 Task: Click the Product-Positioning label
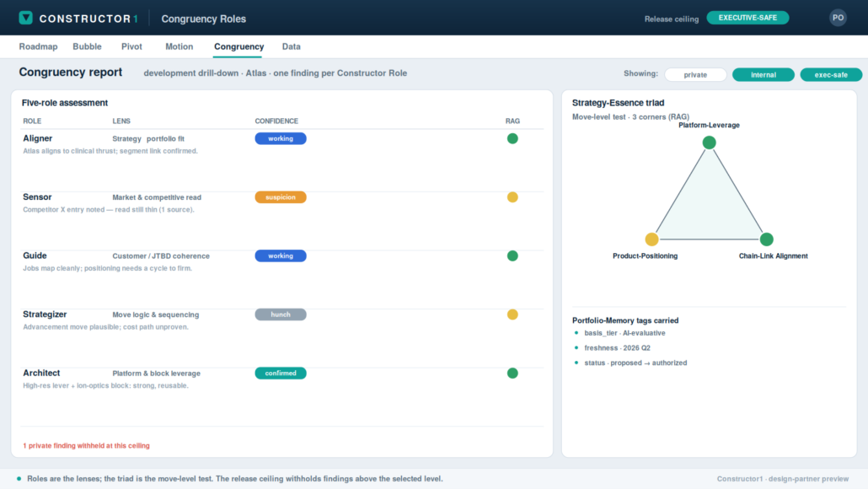[645, 256]
